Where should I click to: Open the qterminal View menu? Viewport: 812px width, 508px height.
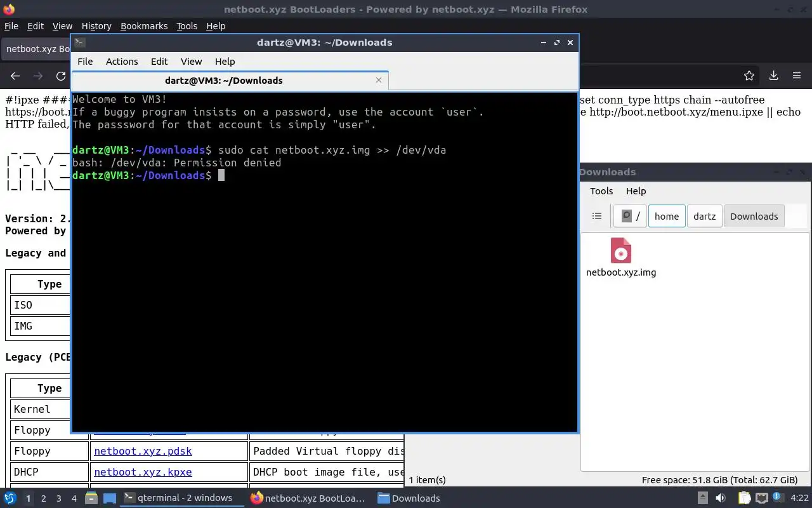tap(191, 62)
